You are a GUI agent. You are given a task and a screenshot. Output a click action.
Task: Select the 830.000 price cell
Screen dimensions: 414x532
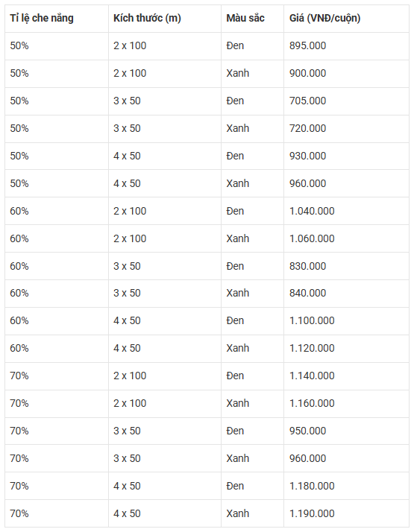click(346, 266)
